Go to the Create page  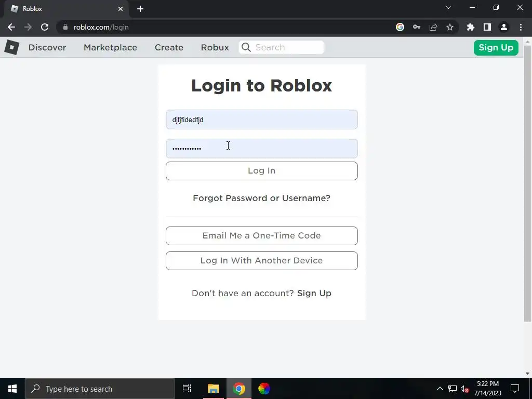click(x=169, y=47)
